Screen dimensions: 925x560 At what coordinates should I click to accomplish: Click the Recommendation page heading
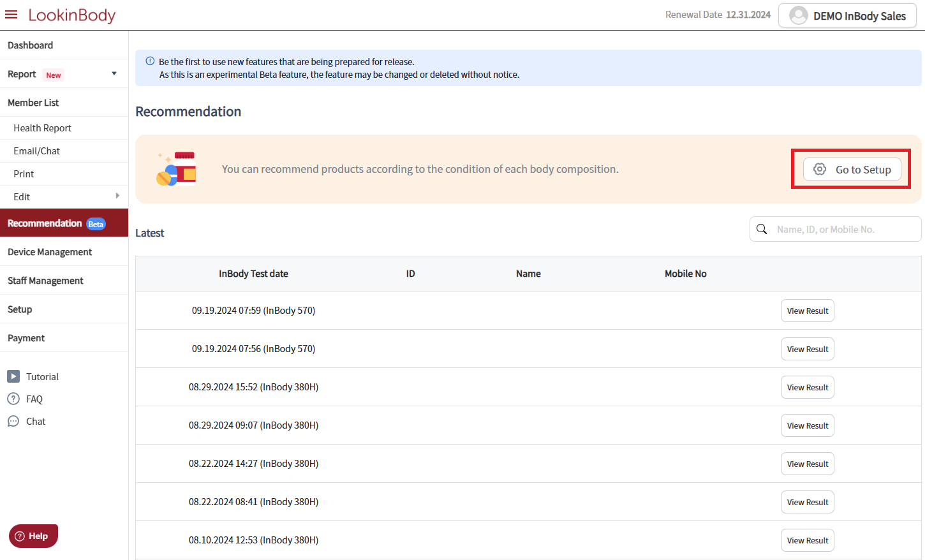(188, 112)
